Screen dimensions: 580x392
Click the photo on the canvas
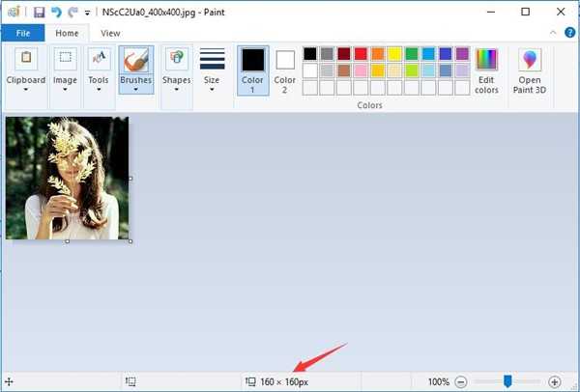tap(68, 179)
